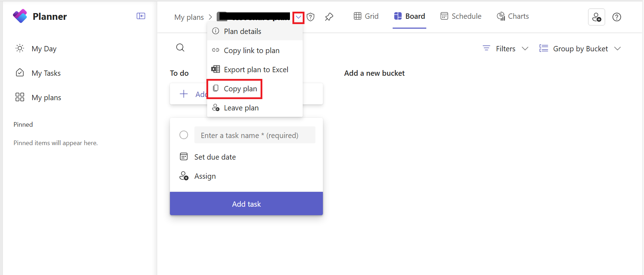The width and height of the screenshot is (644, 275).
Task: Choose Export plan to Excel
Action: click(255, 69)
